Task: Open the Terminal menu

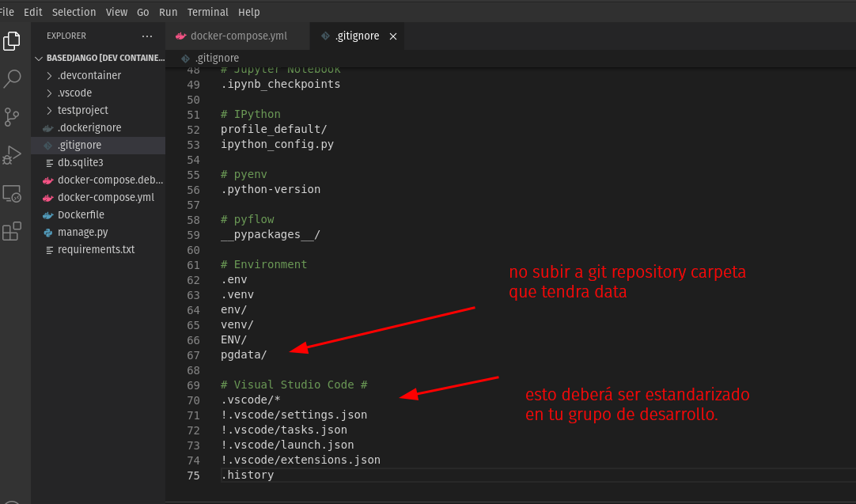Action: 207,12
